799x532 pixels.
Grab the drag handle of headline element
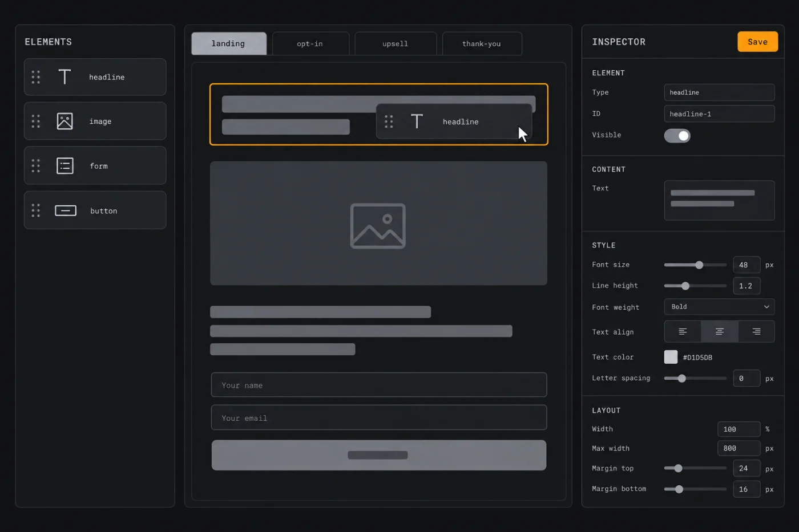pos(36,77)
